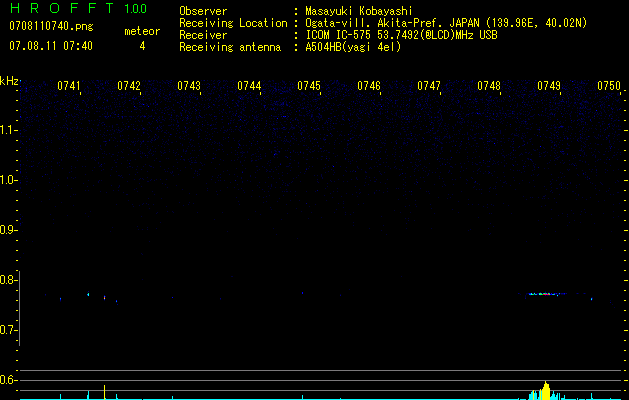Click the Receiver field label
Viewport: 629px width, 400px height.
coord(203,35)
